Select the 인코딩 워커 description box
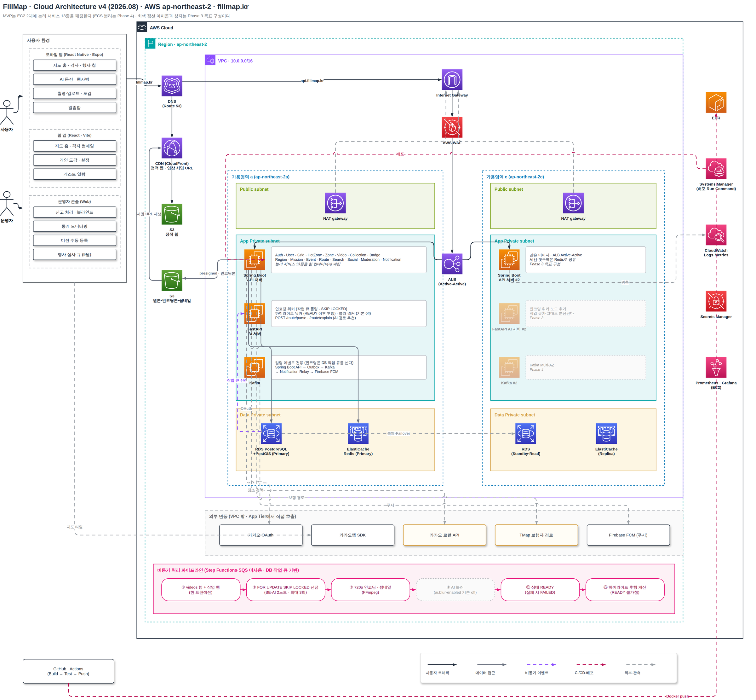The width and height of the screenshot is (756, 700). point(349,314)
